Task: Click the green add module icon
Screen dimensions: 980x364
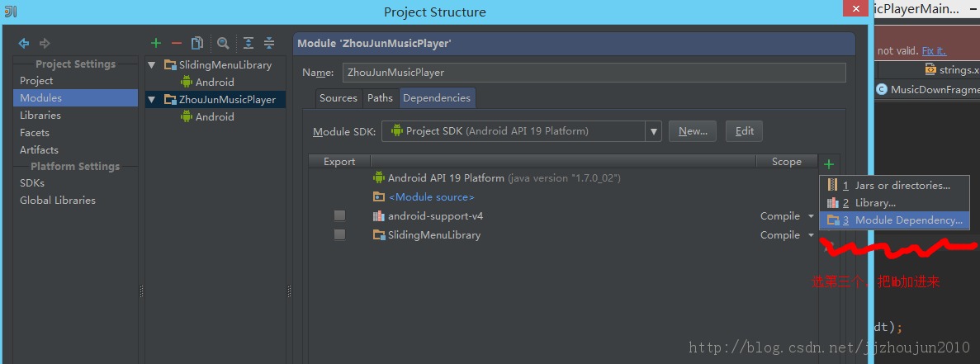Action: 156,43
